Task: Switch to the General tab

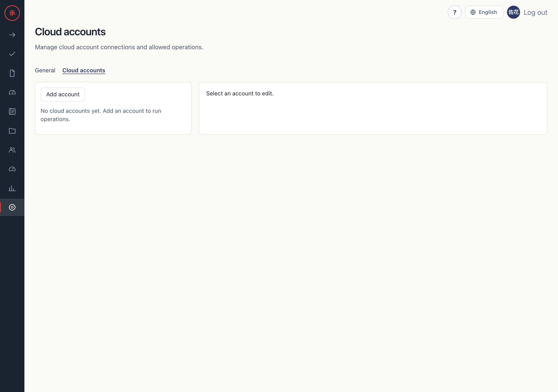Action: pyautogui.click(x=45, y=70)
